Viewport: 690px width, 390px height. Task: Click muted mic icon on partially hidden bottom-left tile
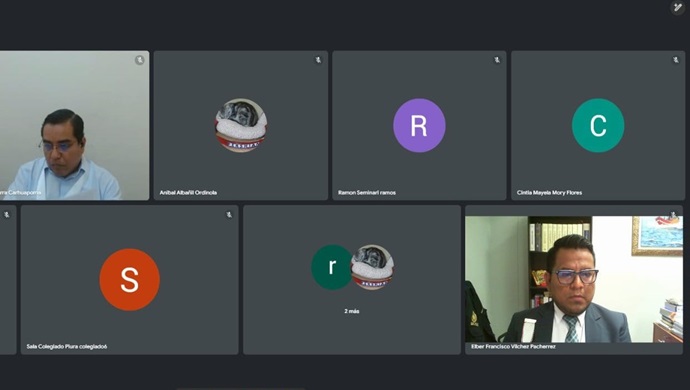[x=7, y=215]
